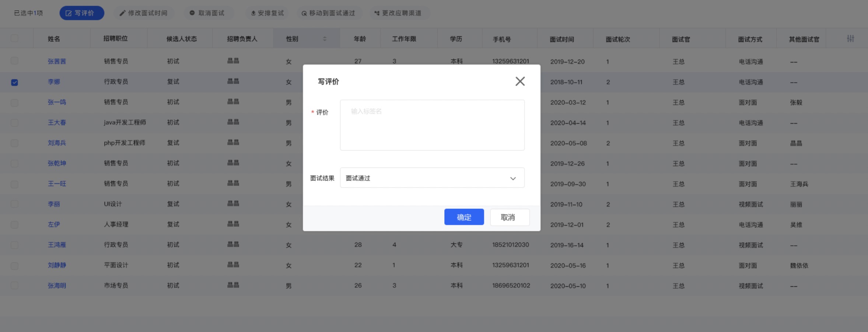Expand the 面试结果 dropdown

[x=432, y=178]
